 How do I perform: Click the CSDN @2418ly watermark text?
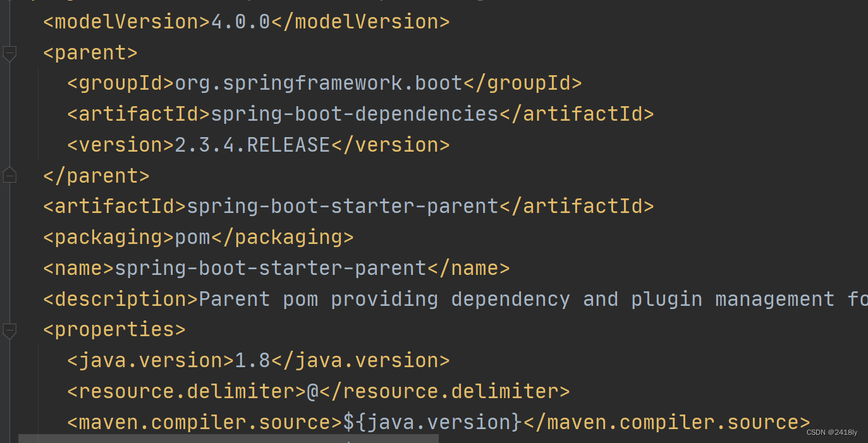click(x=831, y=432)
